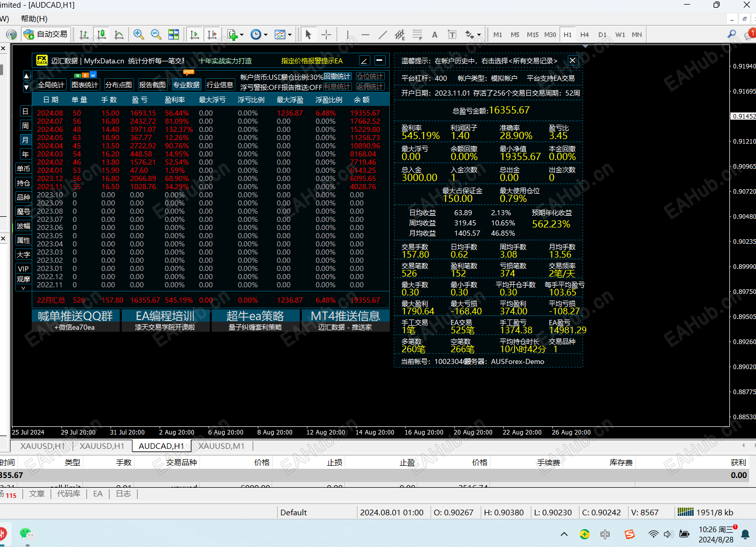Viewport: 756px width, 547px height.
Task: Minimize the 迈汇数据 dashboard panel
Action: 380,60
